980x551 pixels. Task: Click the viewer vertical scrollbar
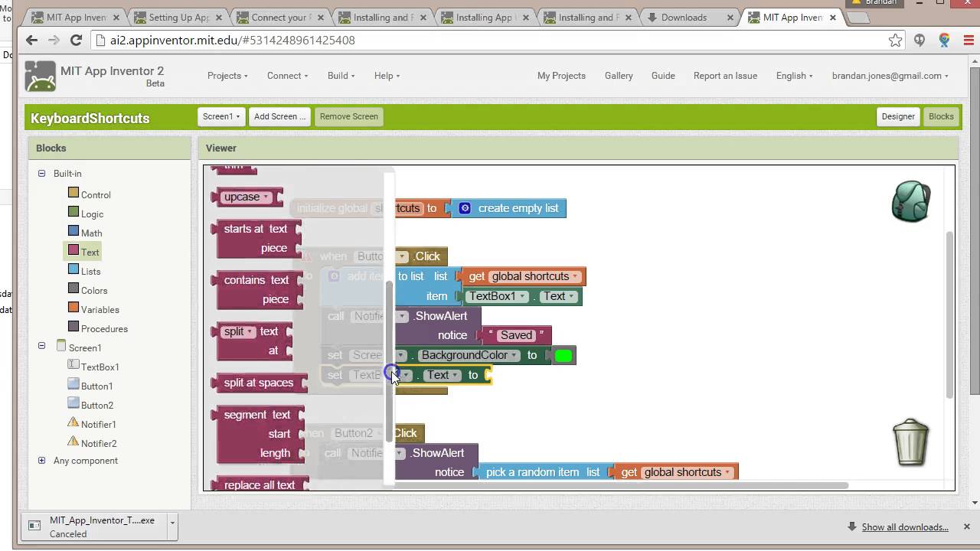[950, 314]
